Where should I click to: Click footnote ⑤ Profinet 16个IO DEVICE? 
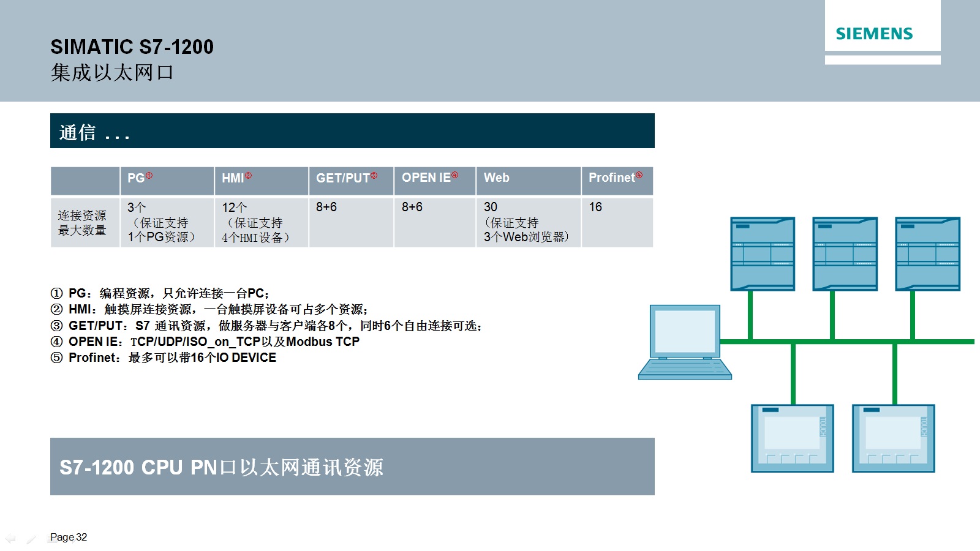[164, 358]
